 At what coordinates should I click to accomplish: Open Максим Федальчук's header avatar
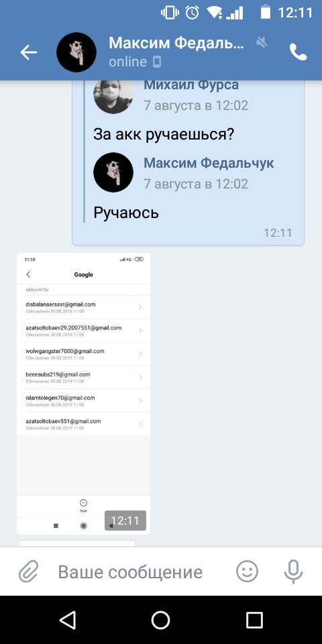coord(76,52)
